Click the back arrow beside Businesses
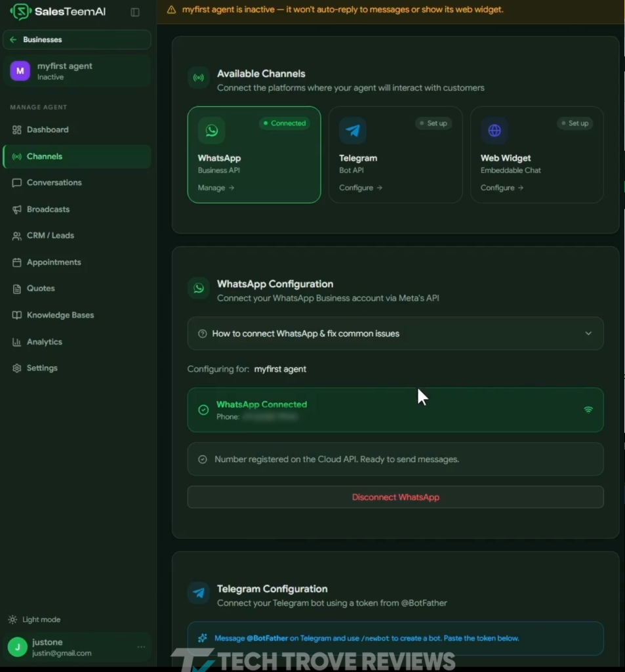The image size is (625, 672). (13, 39)
